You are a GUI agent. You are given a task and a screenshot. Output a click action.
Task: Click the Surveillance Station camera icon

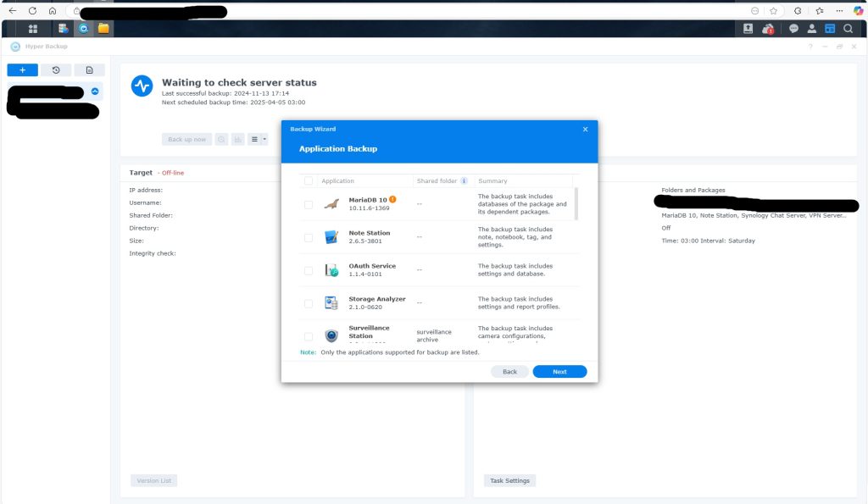[331, 335]
